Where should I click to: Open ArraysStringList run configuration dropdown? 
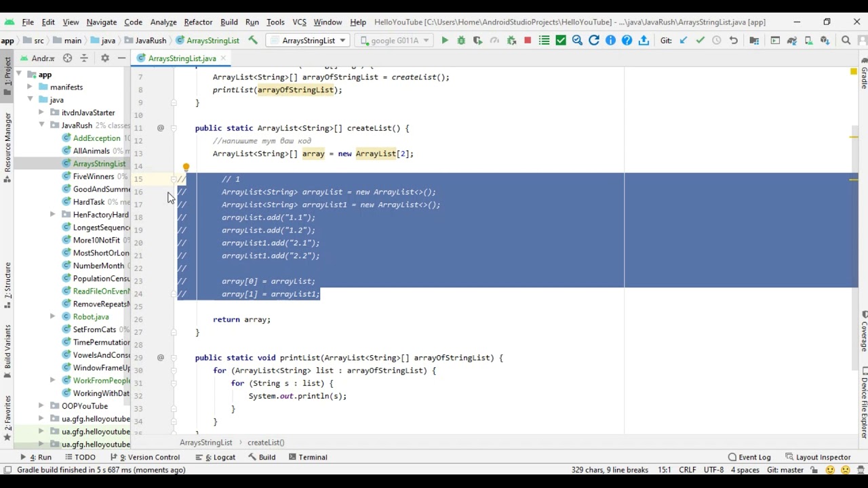point(309,41)
